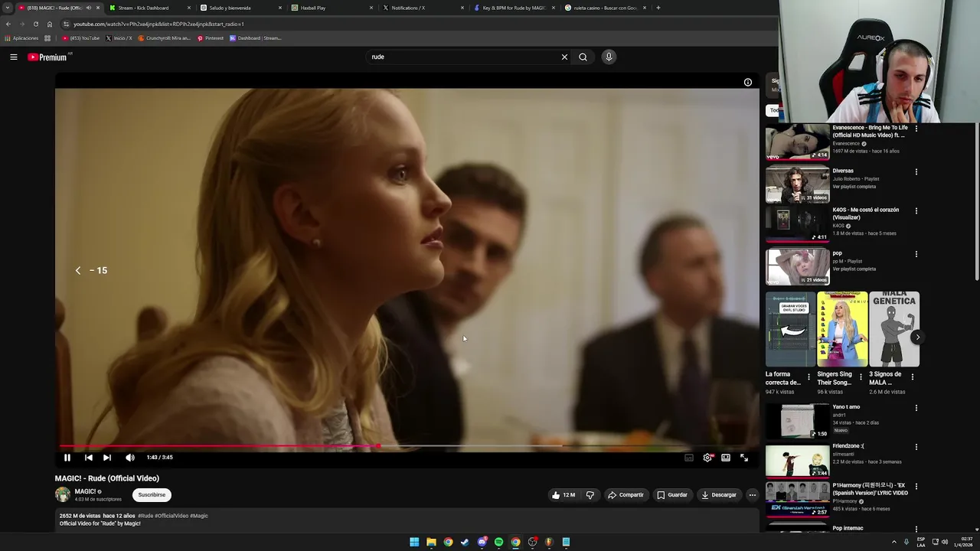This screenshot has width=980, height=551.
Task: Open MAGIC! channel avatar
Action: point(63,495)
